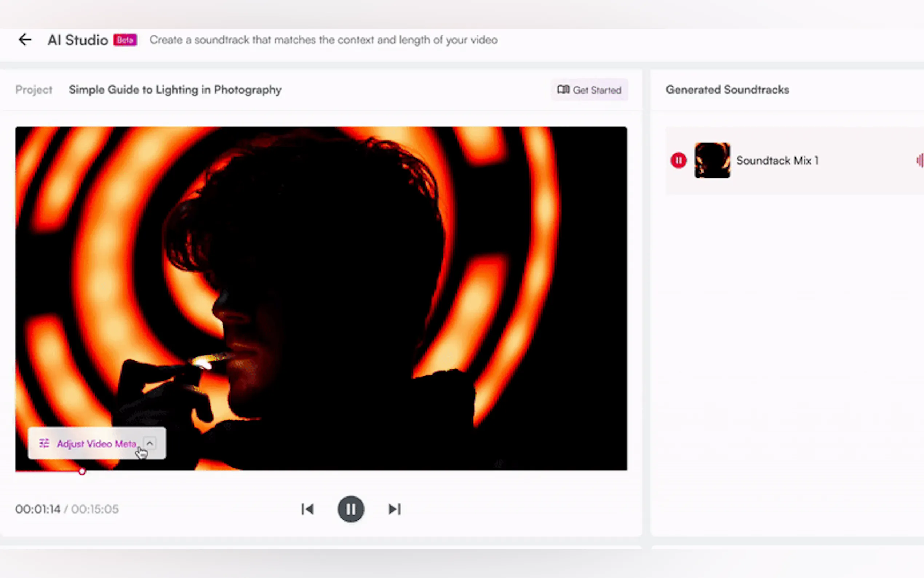This screenshot has height=578, width=924.
Task: Open the Get Started guide
Action: [x=597, y=90]
